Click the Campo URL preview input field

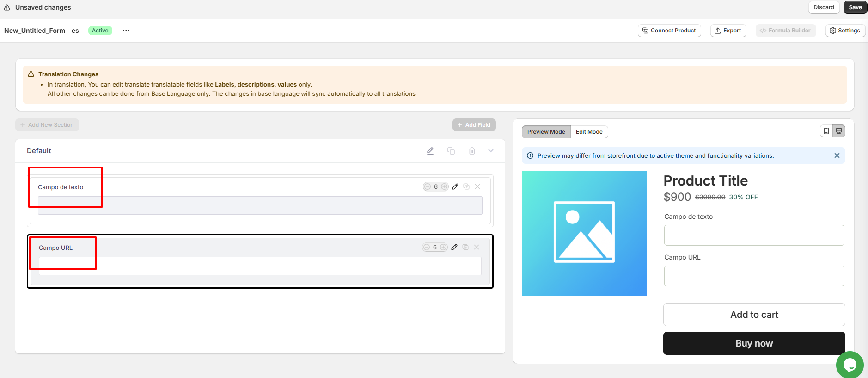(x=754, y=276)
